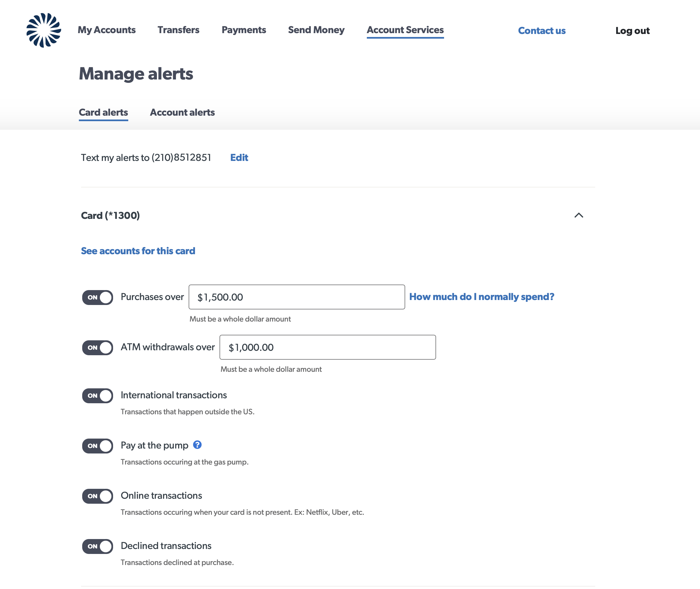Switch off Pay at the pump alert

click(97, 446)
